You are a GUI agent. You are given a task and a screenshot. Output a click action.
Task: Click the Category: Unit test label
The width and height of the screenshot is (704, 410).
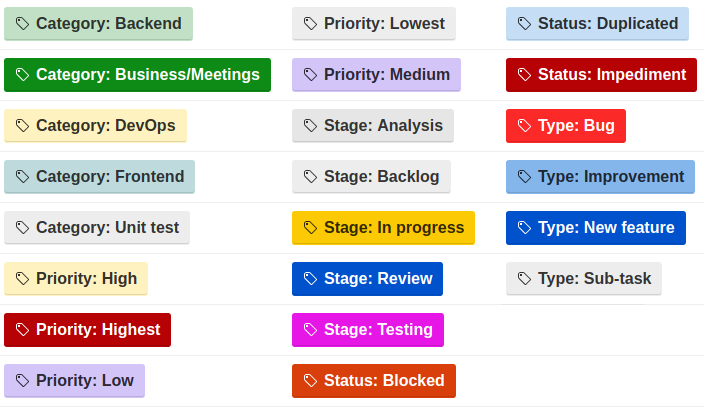[x=97, y=228]
